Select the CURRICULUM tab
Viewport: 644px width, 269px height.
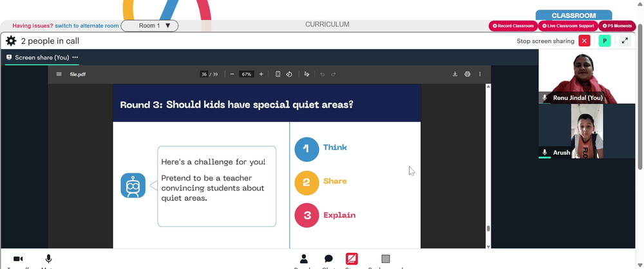pyautogui.click(x=327, y=25)
